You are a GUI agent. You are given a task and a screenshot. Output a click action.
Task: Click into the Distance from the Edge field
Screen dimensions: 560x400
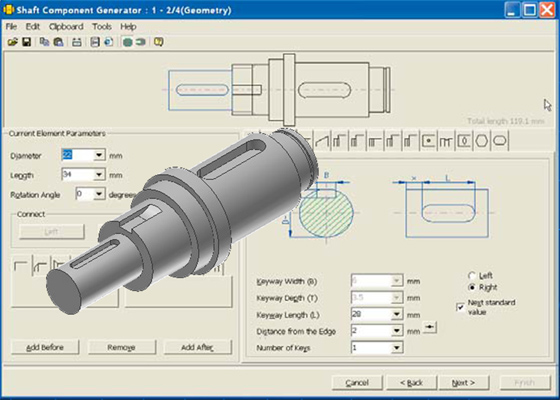pyautogui.click(x=371, y=331)
